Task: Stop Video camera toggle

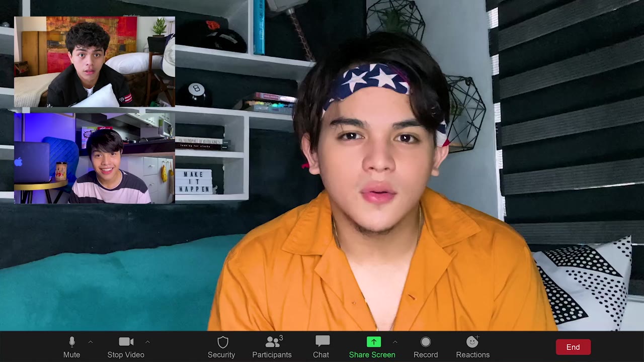Action: coord(126,347)
